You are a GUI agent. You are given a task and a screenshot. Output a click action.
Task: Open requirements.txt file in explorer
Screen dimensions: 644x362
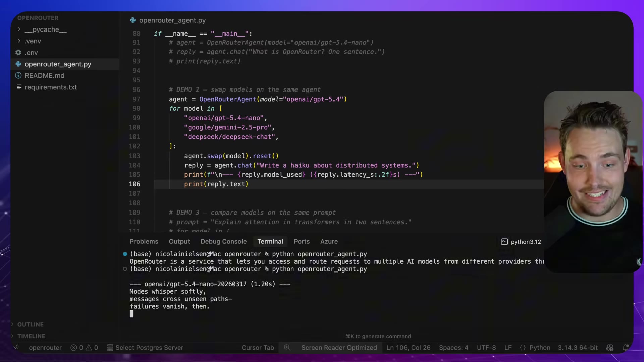tap(51, 87)
